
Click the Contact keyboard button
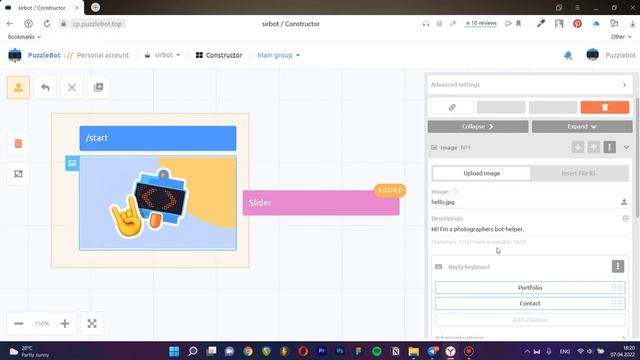pos(530,303)
